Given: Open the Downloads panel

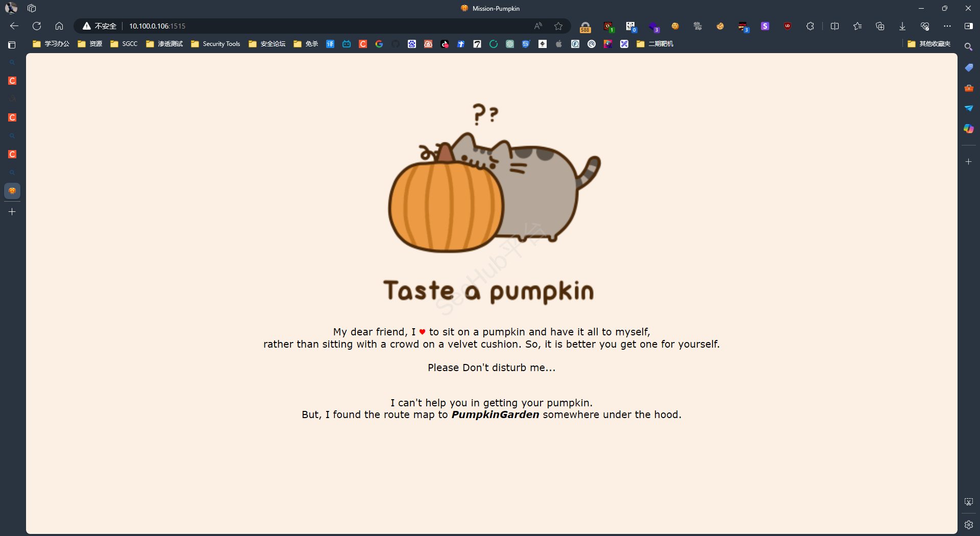Looking at the screenshot, I should [x=902, y=26].
